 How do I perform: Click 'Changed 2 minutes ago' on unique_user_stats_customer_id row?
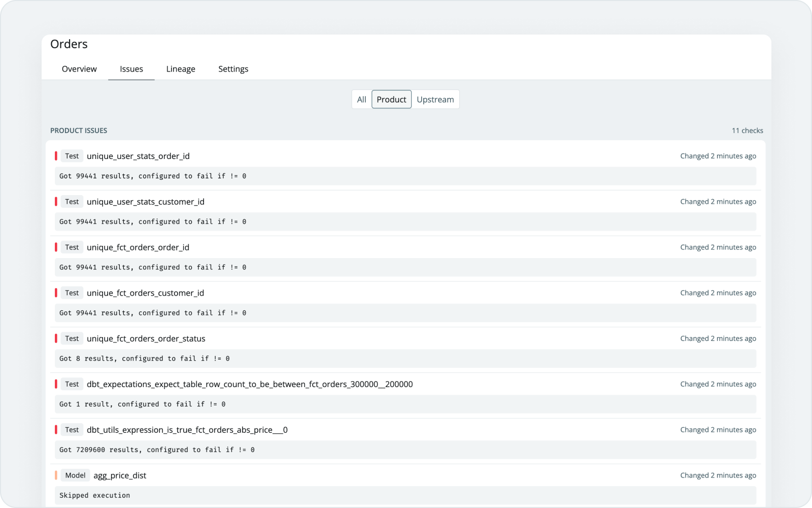[x=718, y=202]
